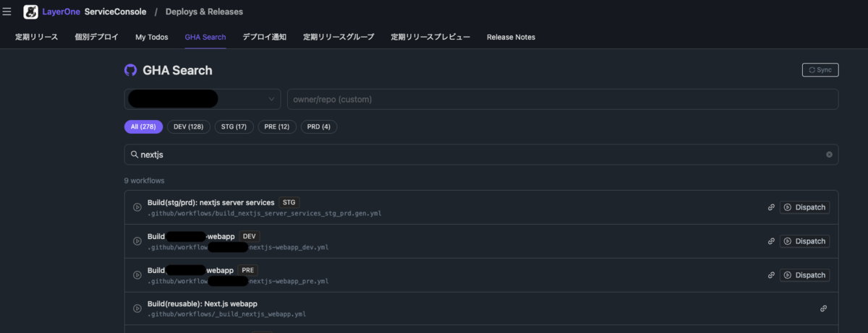The image size is (868, 333).
Task: Dispatch the DEV webapp workflow
Action: (x=804, y=241)
